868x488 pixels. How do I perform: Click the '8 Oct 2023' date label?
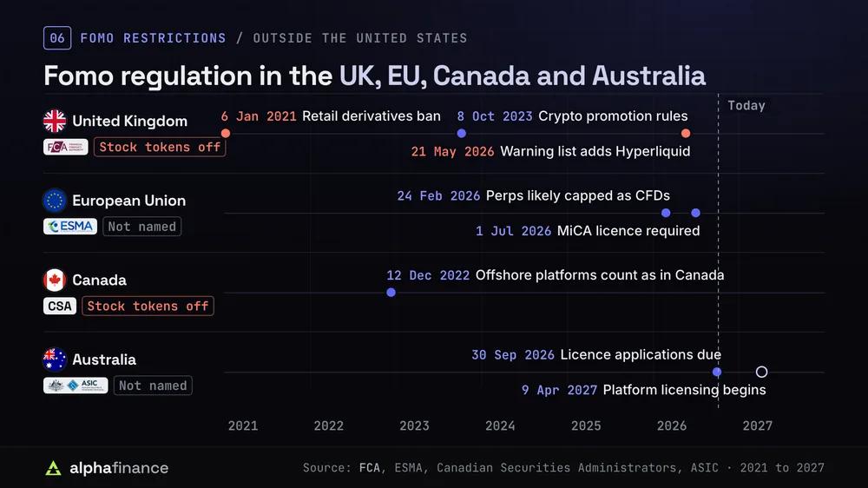tap(495, 116)
